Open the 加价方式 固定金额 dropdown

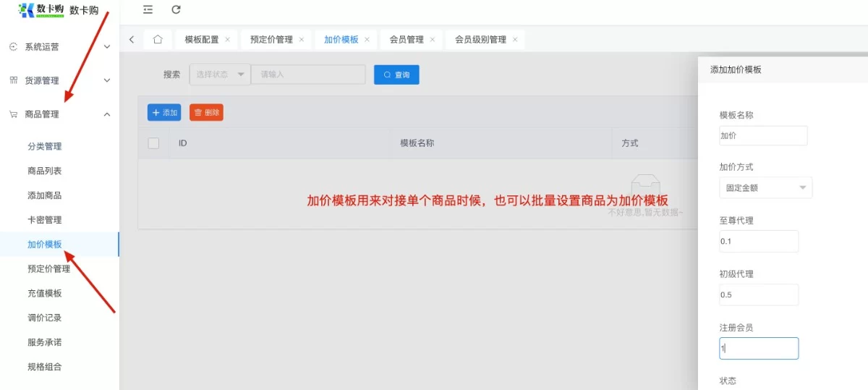click(x=765, y=188)
